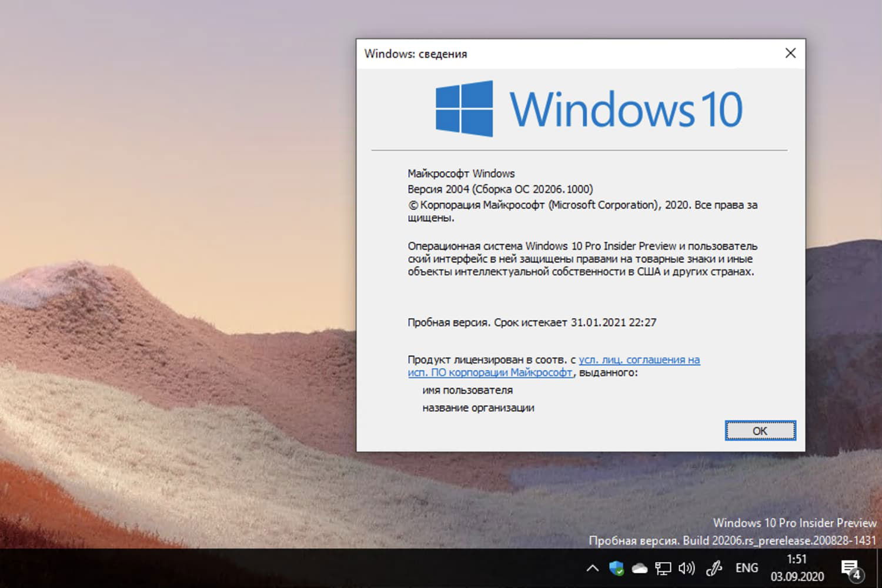This screenshot has width=882, height=588.
Task: Click the Windows: сведения title bar
Action: [x=529, y=54]
